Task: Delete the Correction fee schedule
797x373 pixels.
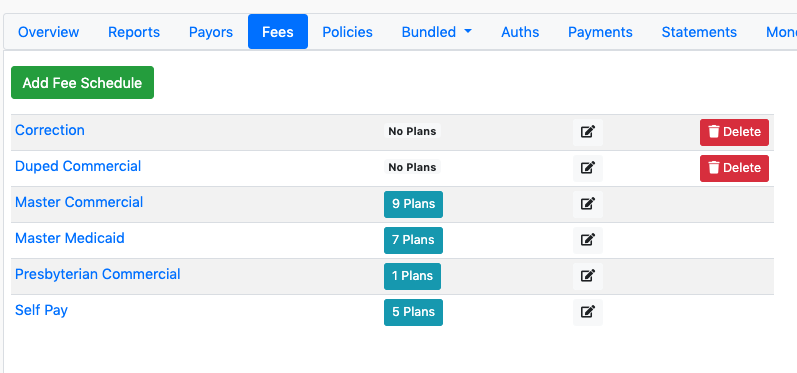Action: click(734, 132)
